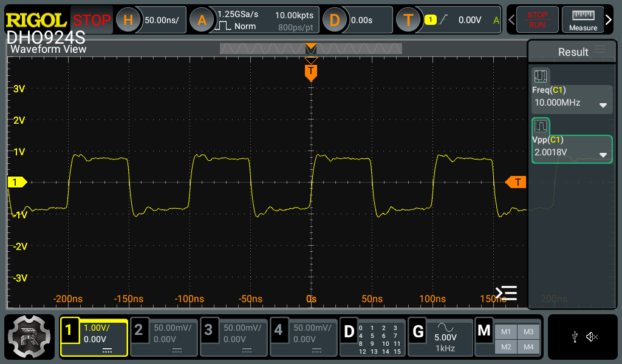Select math channel M2
This screenshot has width=622, height=364.
[x=506, y=347]
